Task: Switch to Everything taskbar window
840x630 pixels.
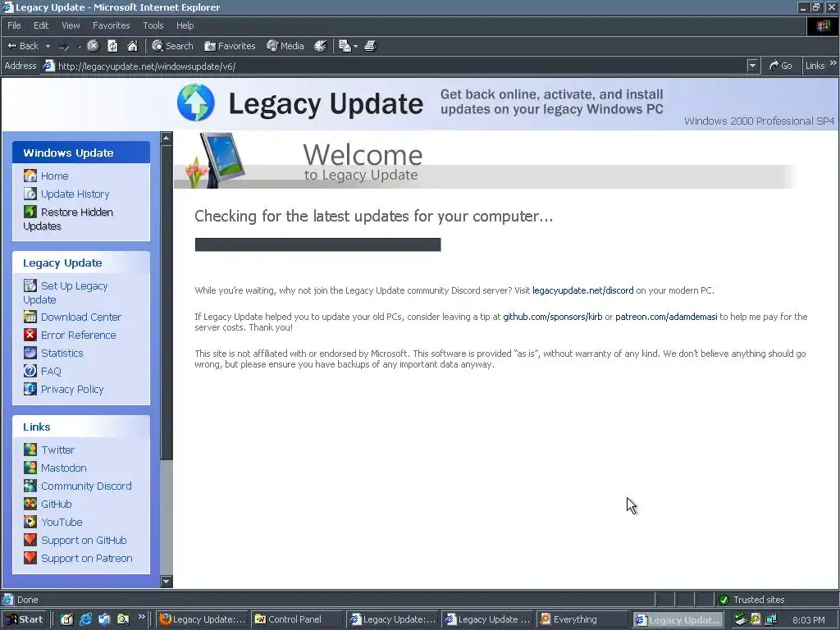Action: [582, 619]
